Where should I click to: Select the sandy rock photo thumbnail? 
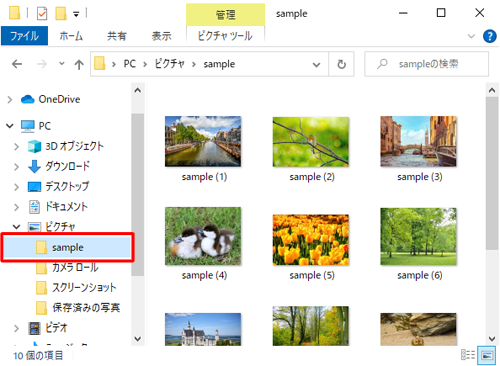pos(418,329)
